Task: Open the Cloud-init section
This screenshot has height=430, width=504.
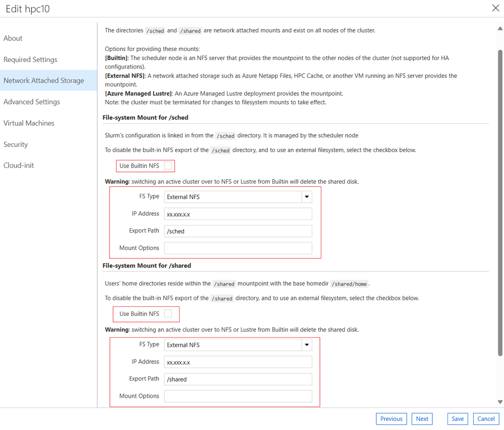Action: 18,166
